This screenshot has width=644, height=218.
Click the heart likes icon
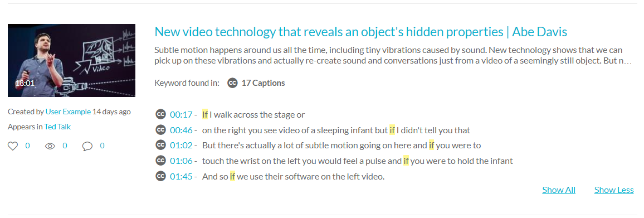coord(13,146)
